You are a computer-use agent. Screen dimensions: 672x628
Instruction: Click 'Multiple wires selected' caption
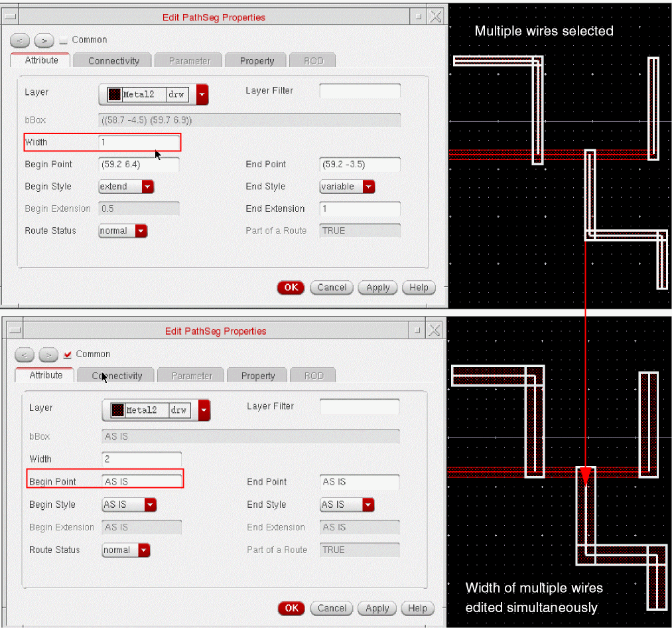click(x=544, y=31)
